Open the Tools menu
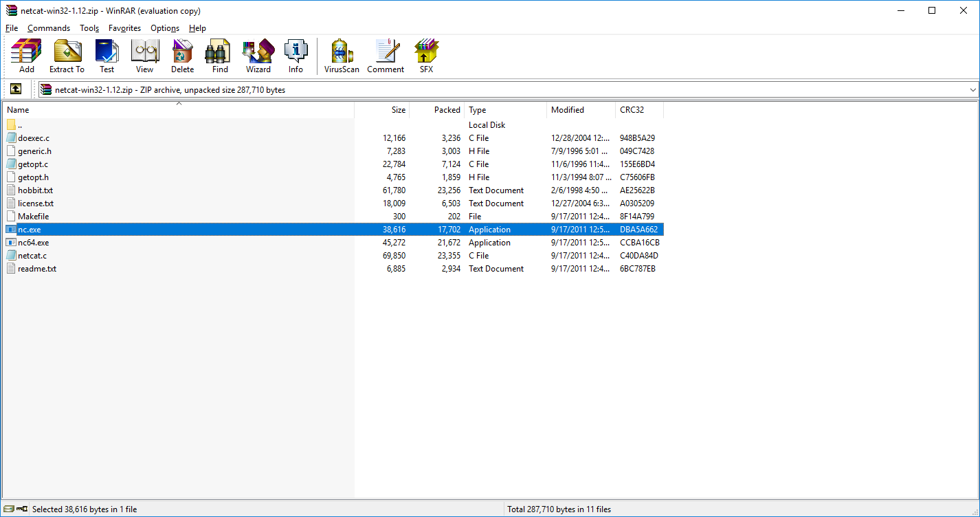 (x=89, y=28)
